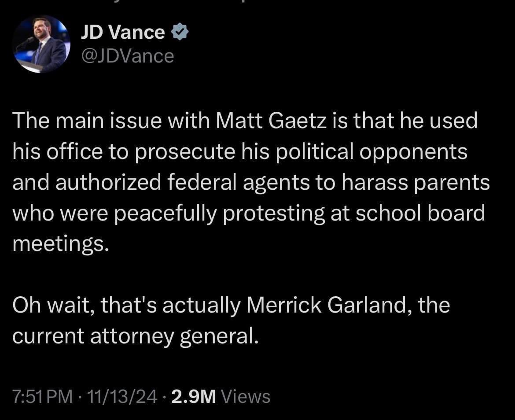The width and height of the screenshot is (515, 420).
Task: Open JD Vance's profile picture
Action: pos(41,44)
